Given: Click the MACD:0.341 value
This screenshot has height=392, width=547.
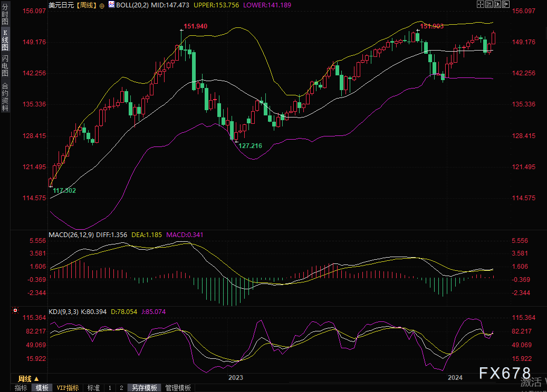Looking at the screenshot, I should [185, 235].
